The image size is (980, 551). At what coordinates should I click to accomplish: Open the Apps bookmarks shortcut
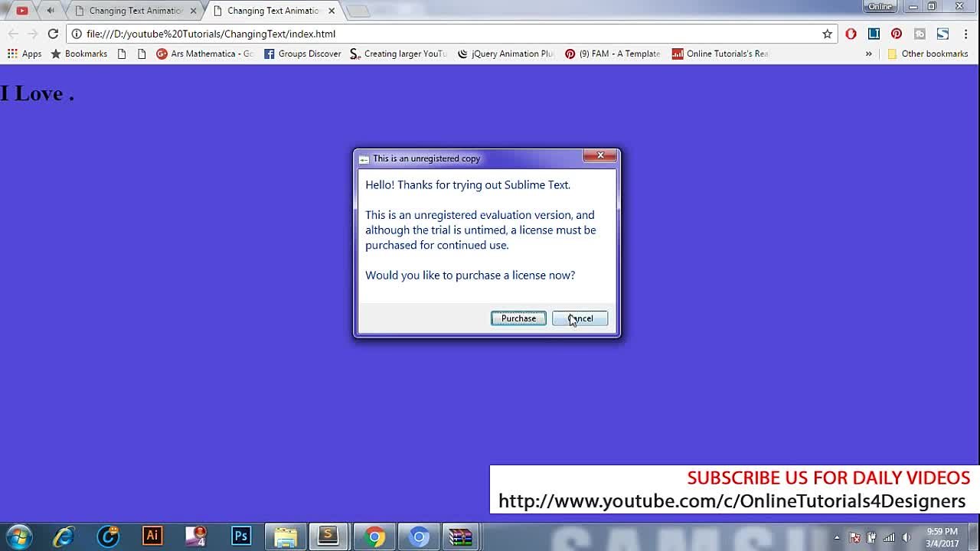coord(24,54)
